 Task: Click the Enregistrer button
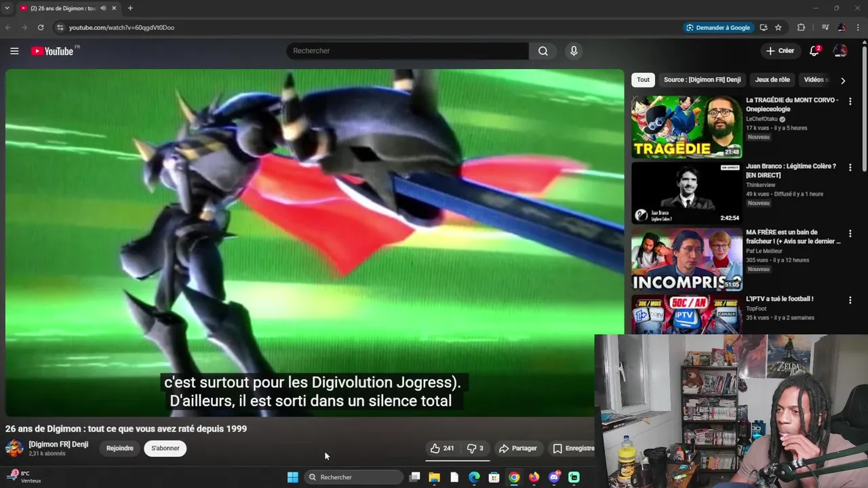(574, 448)
